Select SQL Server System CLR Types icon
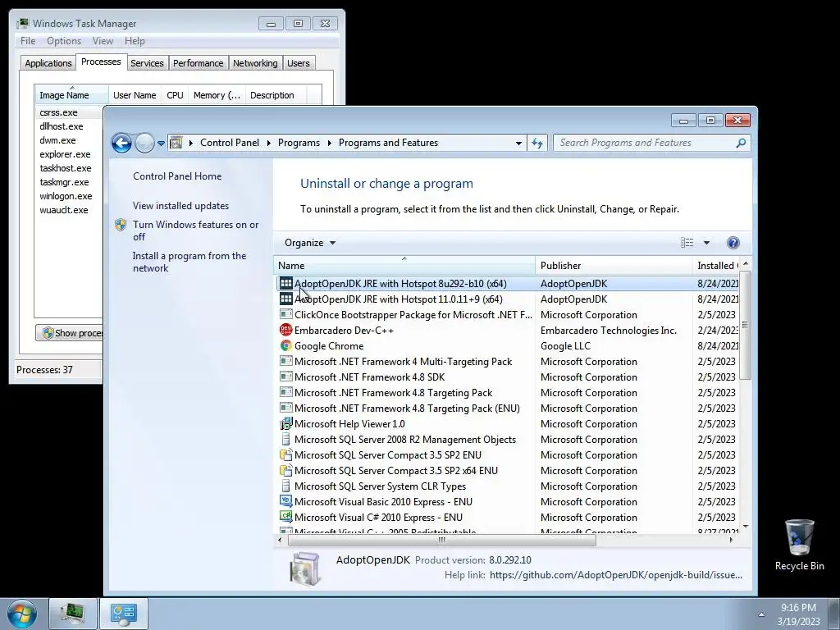 286,486
